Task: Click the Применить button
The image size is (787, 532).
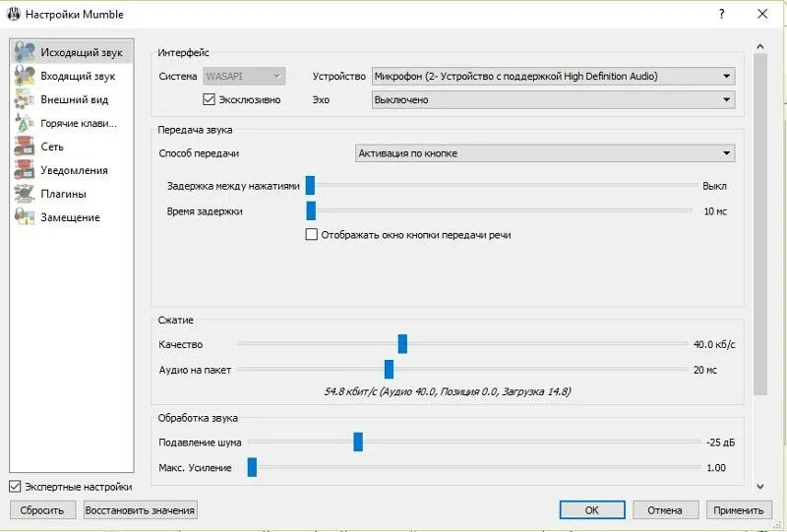Action: [739, 510]
